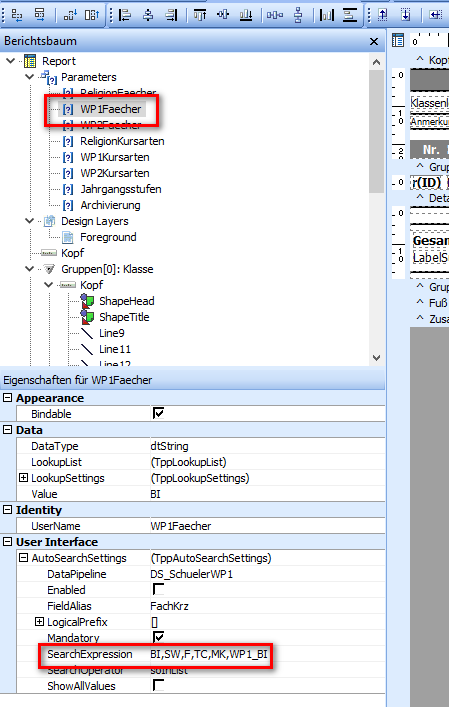Align selected objects to left edges
The width and height of the screenshot is (449, 707).
click(x=125, y=15)
